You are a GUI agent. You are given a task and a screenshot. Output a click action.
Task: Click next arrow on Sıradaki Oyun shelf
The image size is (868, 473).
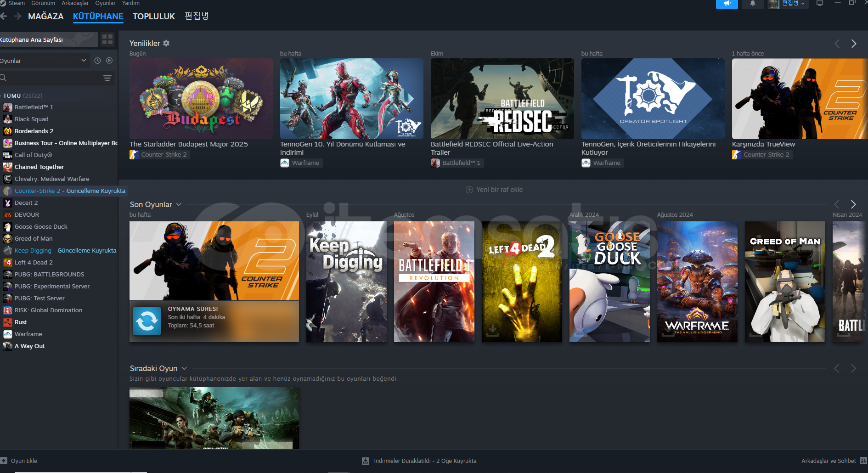[x=853, y=368]
